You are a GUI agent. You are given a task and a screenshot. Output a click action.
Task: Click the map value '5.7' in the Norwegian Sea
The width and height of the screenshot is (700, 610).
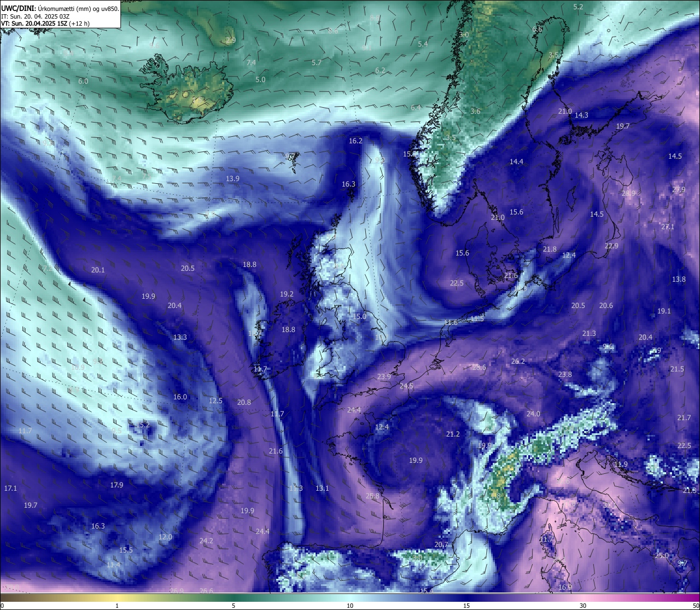[x=317, y=63]
